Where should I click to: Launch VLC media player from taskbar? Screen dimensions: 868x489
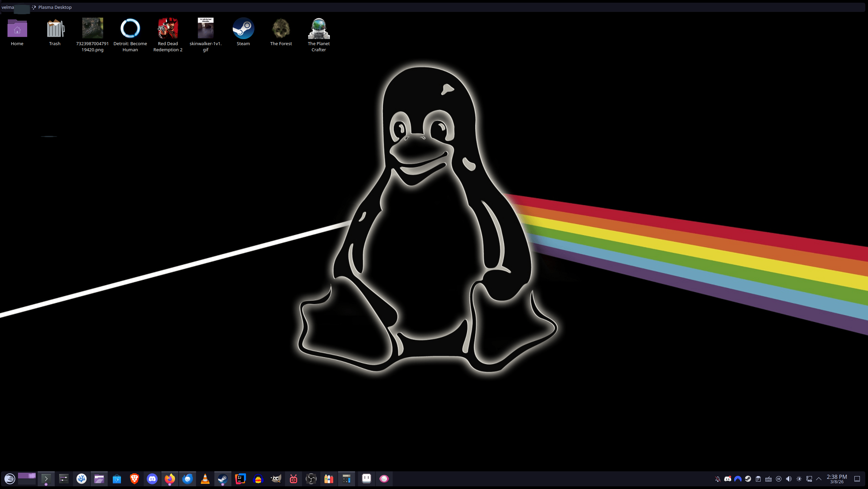[x=205, y=479]
